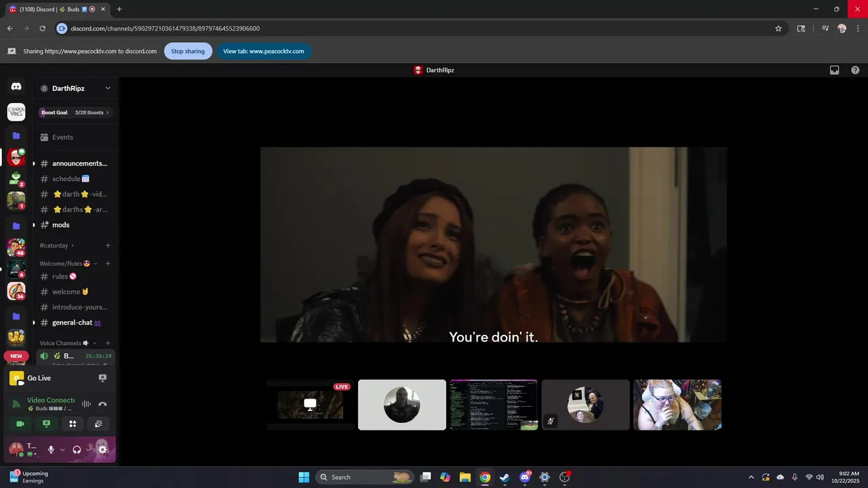Open Boost Goal 3/28 Boosts details
This screenshot has width=868, height=488.
[76, 113]
